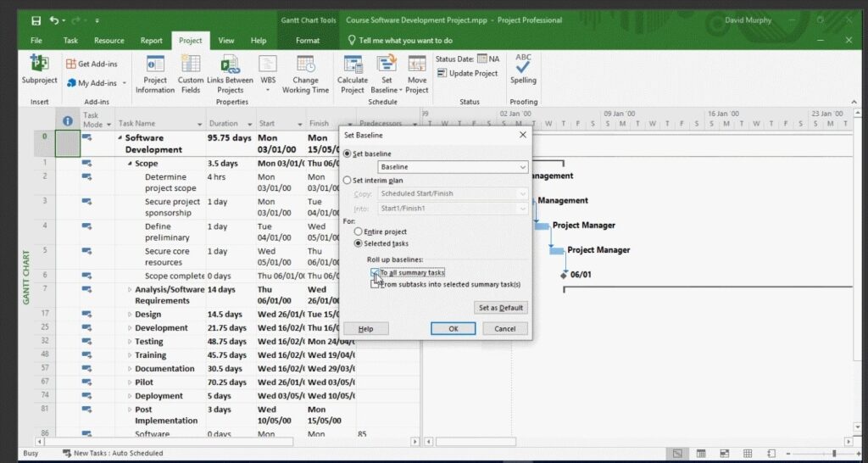
Task: Choose the Entire project option
Action: click(359, 231)
